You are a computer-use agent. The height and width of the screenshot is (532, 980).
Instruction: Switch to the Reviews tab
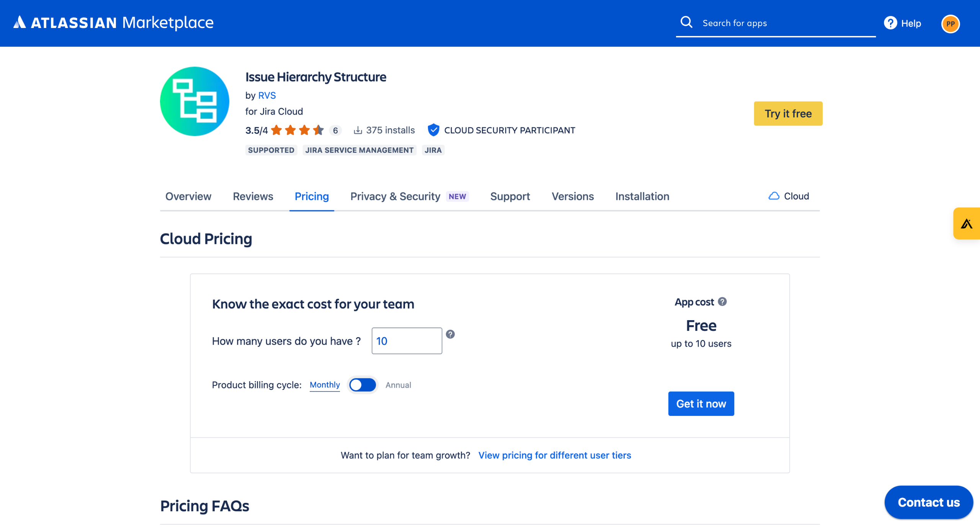click(253, 196)
